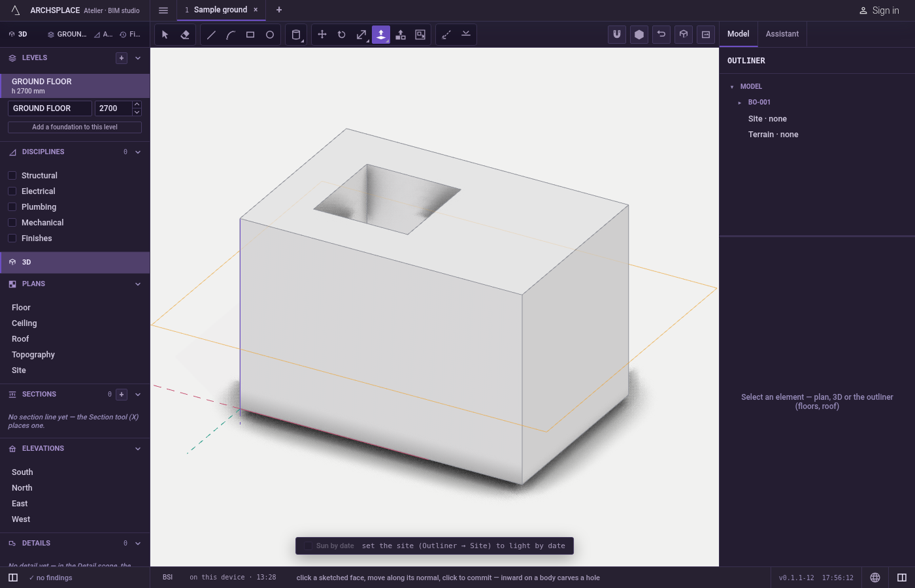
Task: Open the Model tab
Action: click(739, 34)
